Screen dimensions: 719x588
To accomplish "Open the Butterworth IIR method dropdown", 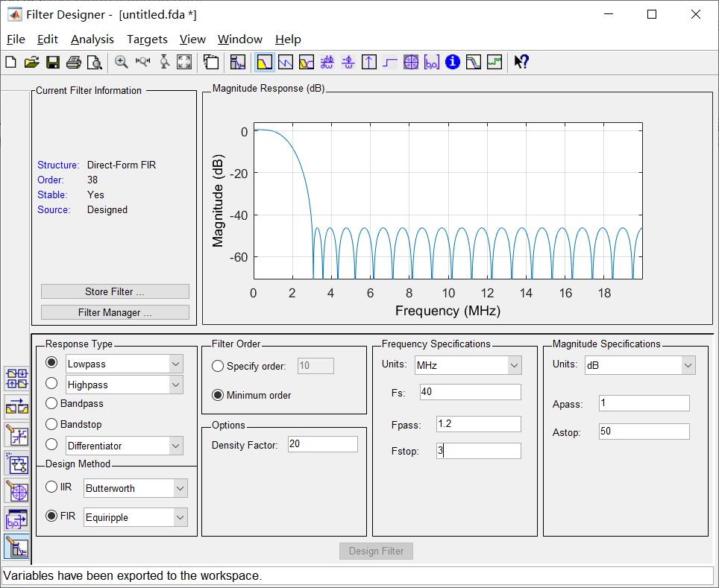I will pos(180,489).
